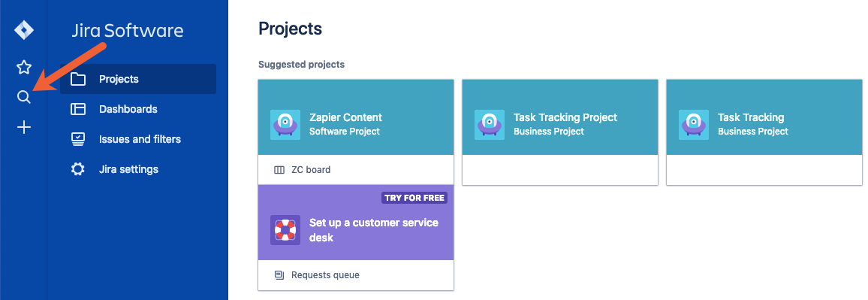Click the Projects folder icon
Viewport: 868px width, 300px height.
tap(78, 79)
